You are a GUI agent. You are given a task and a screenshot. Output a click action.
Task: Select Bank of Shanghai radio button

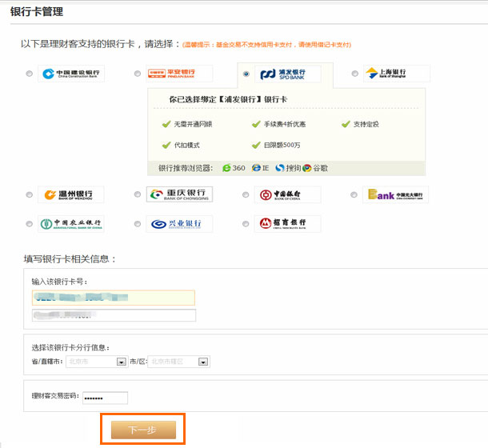(x=354, y=74)
